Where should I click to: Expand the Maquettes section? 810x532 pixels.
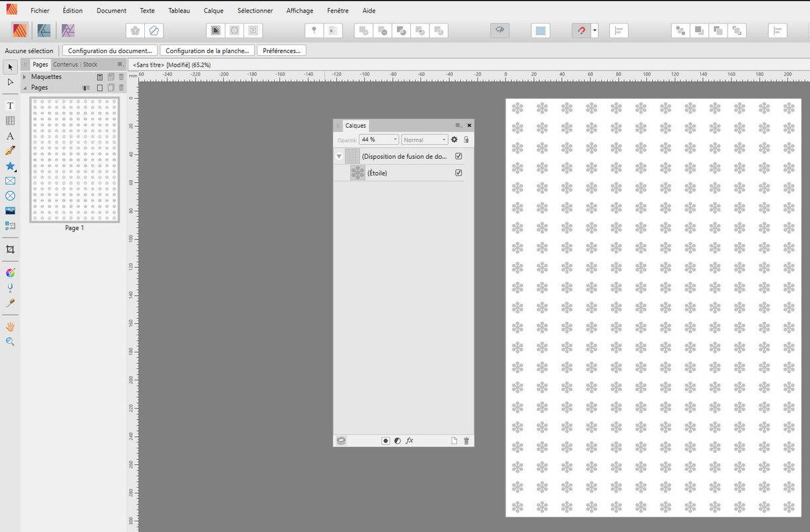point(25,77)
